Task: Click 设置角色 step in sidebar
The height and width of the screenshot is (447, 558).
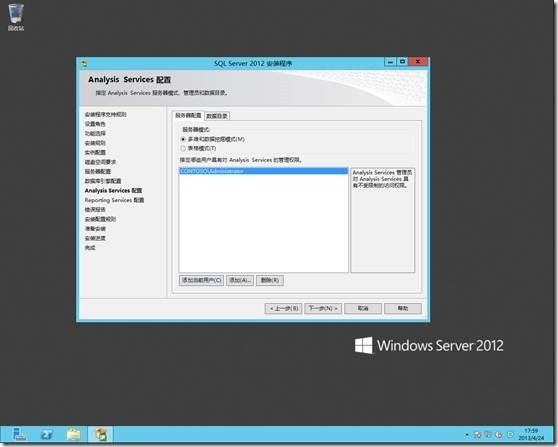Action: pos(95,124)
